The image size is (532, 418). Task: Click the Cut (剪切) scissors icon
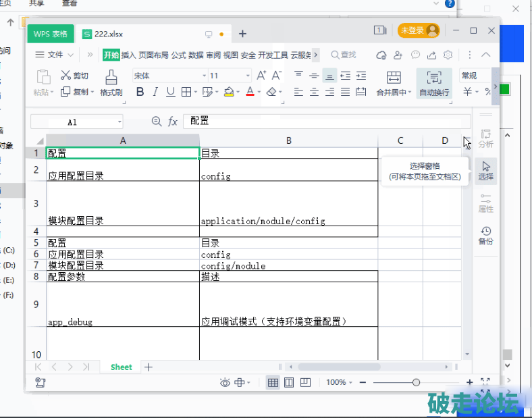(66, 76)
